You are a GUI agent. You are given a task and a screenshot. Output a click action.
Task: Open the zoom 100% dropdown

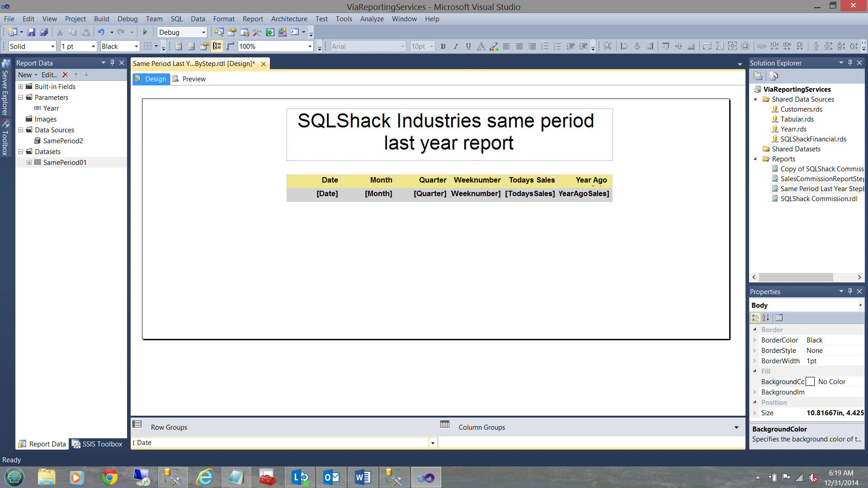(x=310, y=46)
